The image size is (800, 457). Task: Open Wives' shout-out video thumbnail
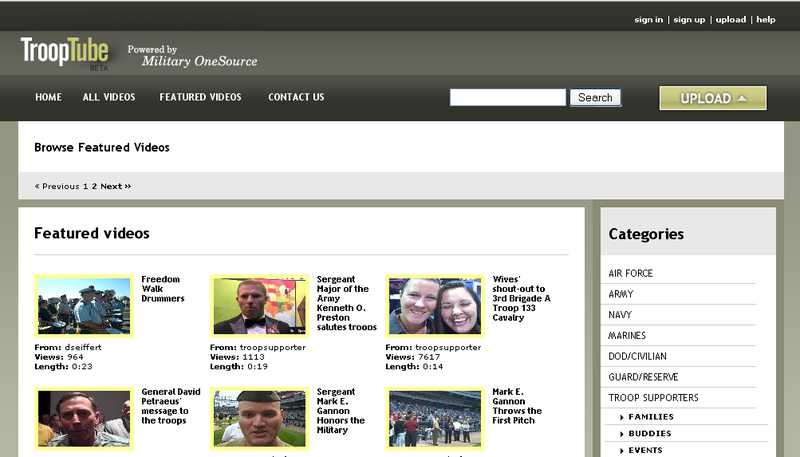pyautogui.click(x=435, y=306)
